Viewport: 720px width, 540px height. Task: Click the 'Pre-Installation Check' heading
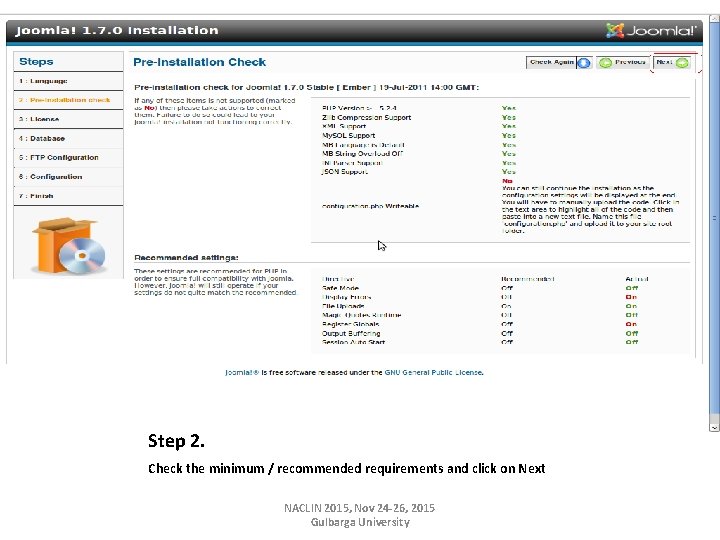(199, 62)
